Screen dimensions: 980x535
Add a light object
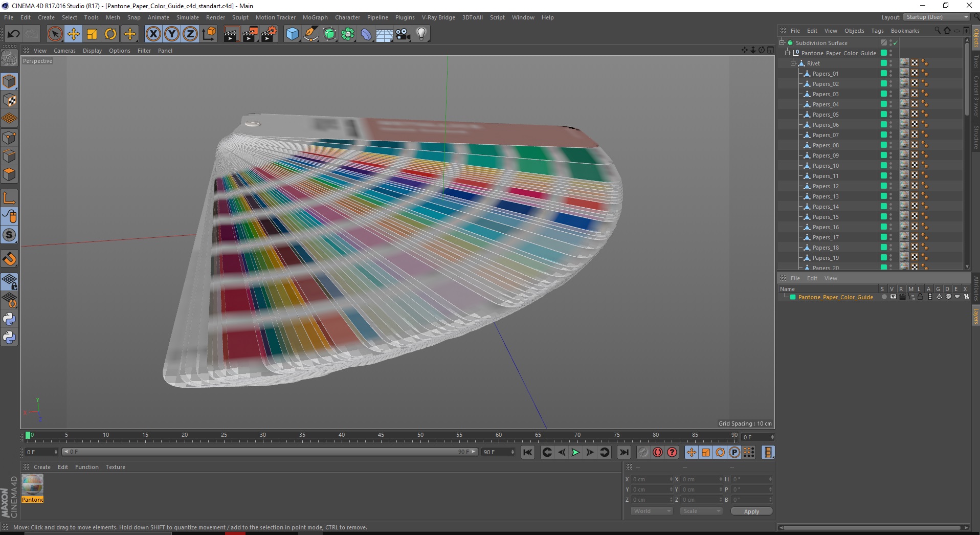421,34
